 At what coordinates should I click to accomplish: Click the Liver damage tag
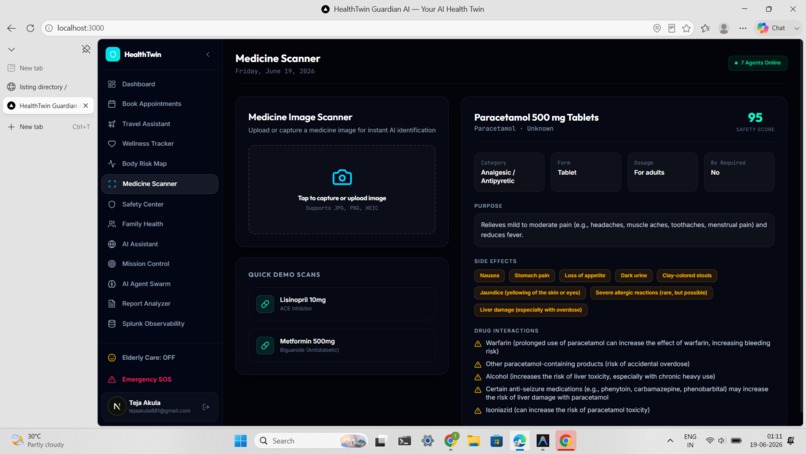[530, 310]
